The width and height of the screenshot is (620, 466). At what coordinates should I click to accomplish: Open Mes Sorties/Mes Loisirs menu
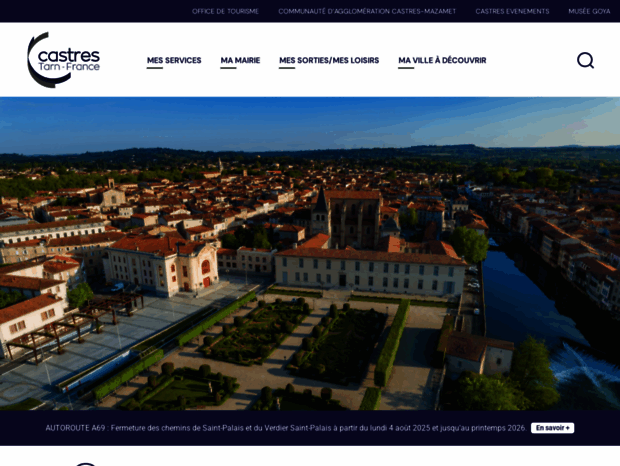[x=329, y=60]
